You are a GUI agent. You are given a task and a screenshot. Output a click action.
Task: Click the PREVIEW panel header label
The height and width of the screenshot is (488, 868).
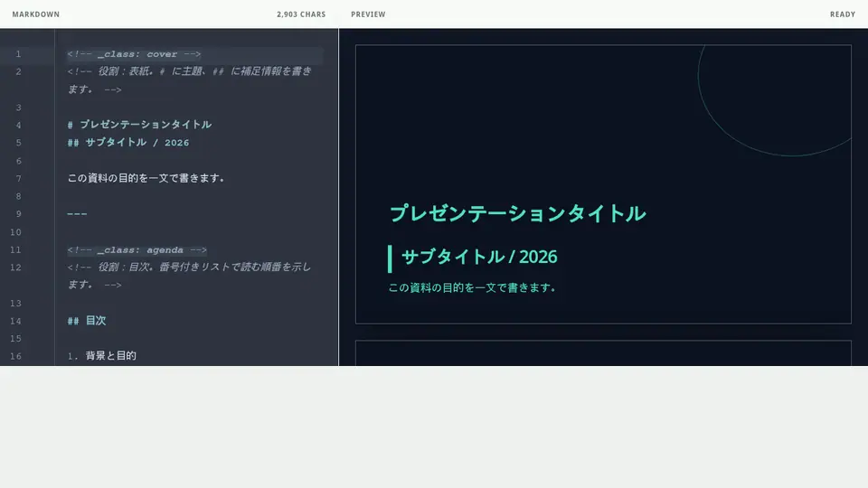click(x=368, y=14)
